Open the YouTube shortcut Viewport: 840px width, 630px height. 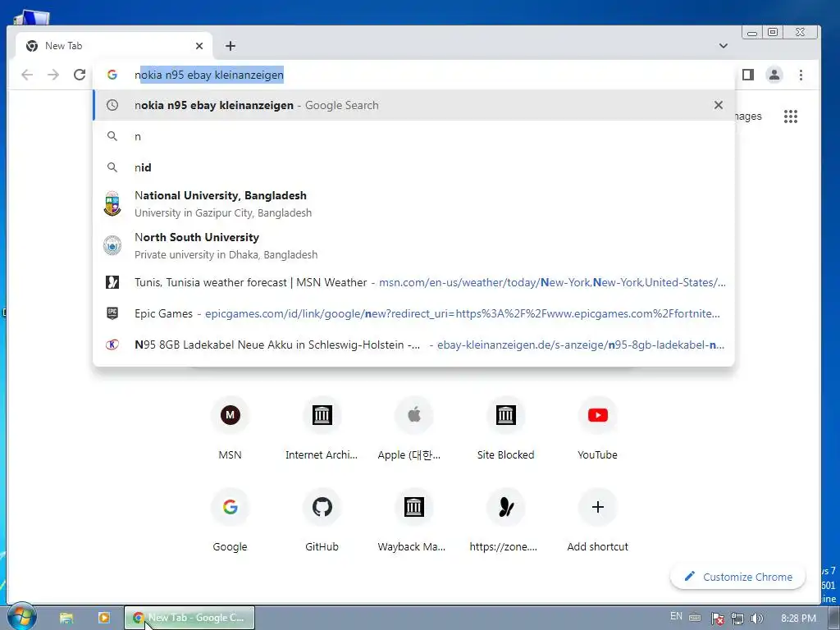pos(598,428)
